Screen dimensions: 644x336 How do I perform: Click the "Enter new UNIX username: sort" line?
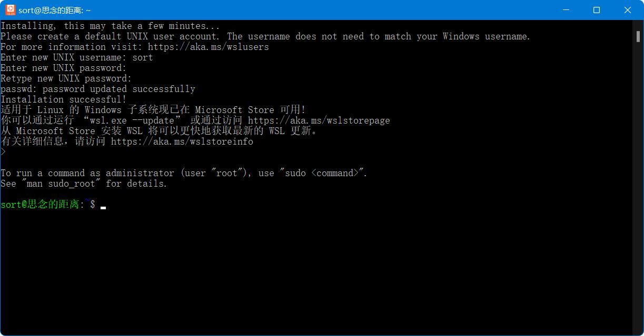coord(77,57)
